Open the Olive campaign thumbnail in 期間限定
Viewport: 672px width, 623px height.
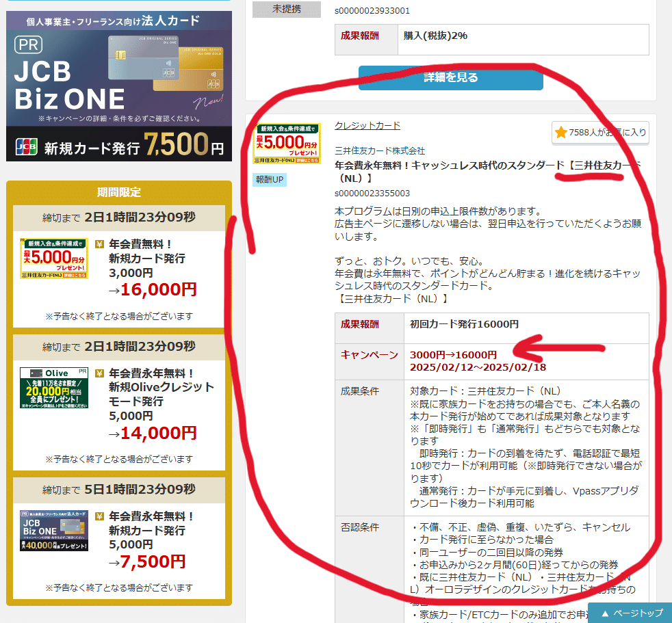54,388
